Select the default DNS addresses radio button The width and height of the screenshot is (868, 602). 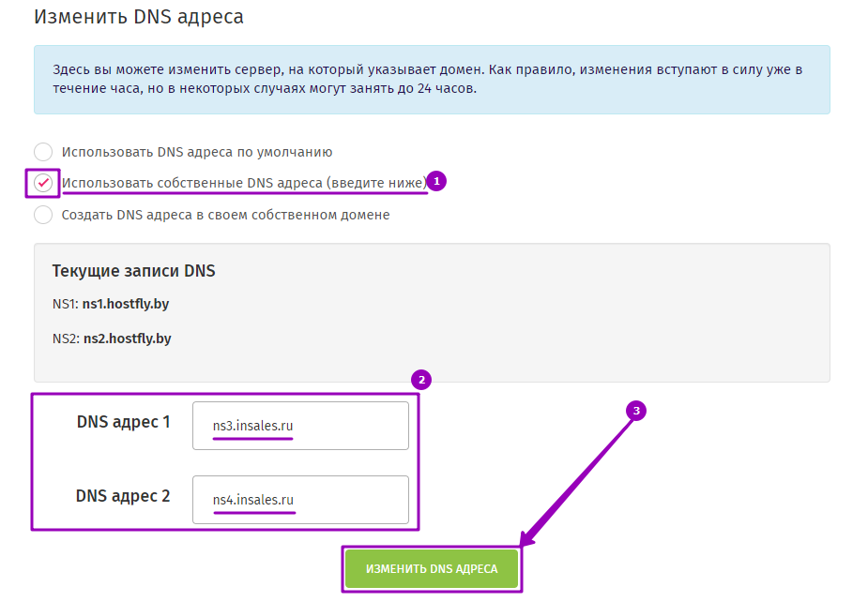point(43,152)
